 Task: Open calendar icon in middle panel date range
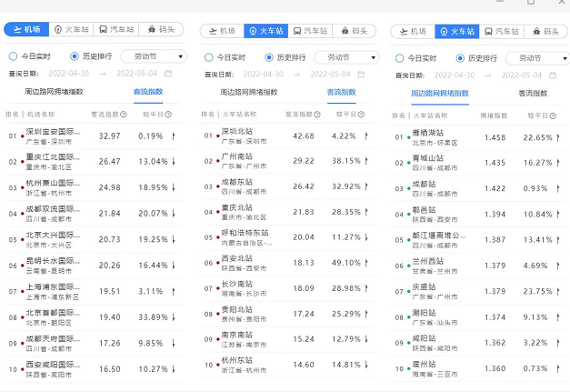tap(361, 73)
